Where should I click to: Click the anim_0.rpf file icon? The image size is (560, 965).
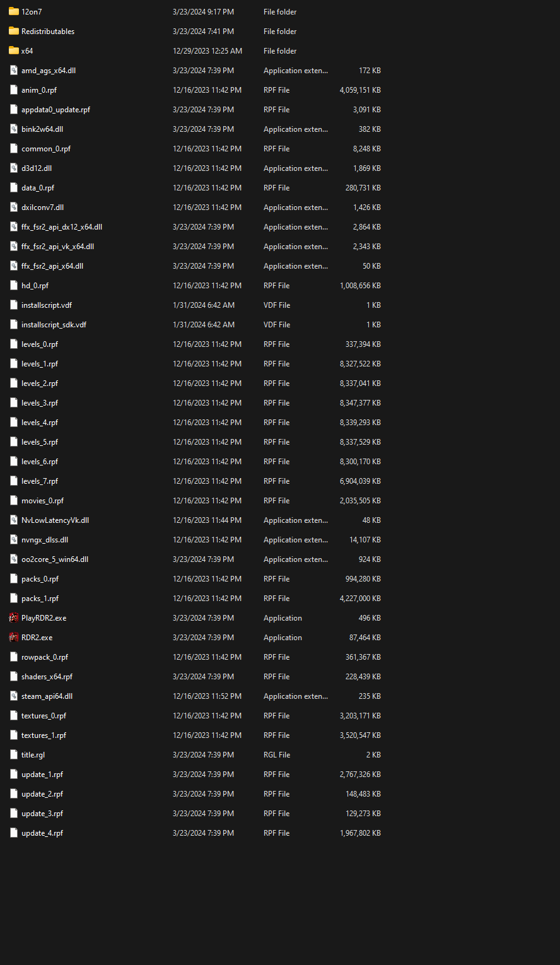[14, 90]
